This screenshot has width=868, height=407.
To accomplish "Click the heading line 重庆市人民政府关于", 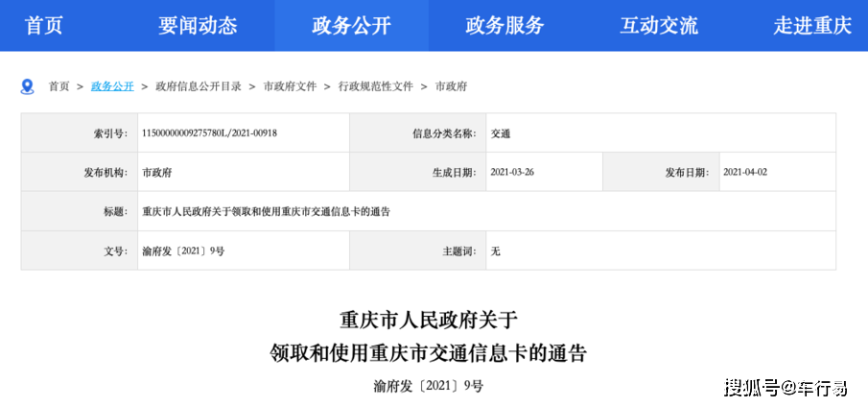I will tap(428, 321).
